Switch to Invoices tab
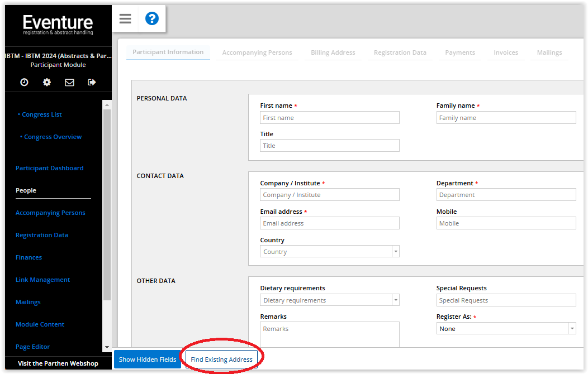Viewport: 588px width, 374px height. click(505, 53)
